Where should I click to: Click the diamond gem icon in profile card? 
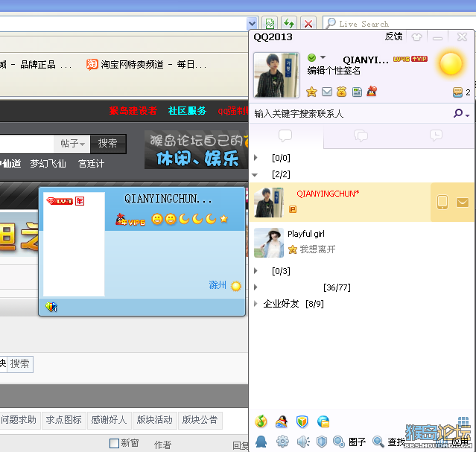(51, 307)
